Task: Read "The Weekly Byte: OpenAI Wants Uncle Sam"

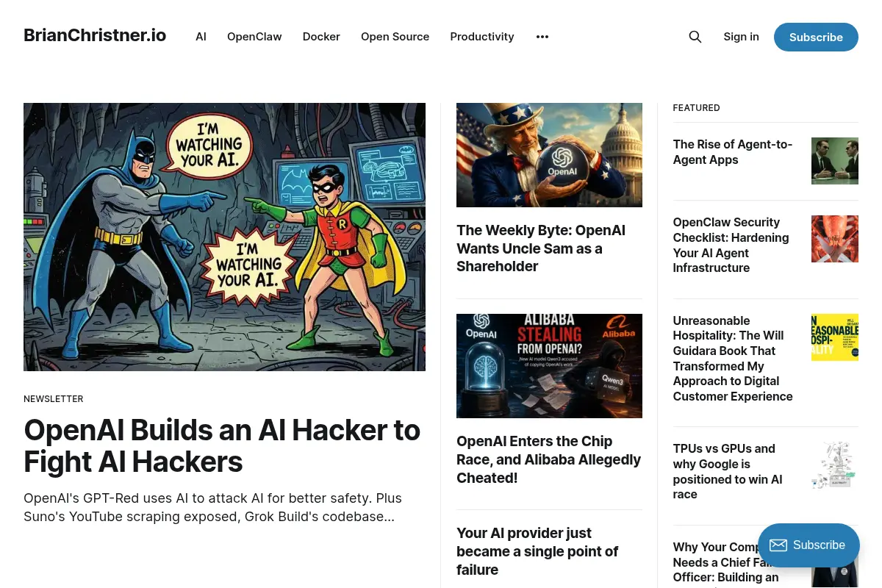Action: point(541,248)
